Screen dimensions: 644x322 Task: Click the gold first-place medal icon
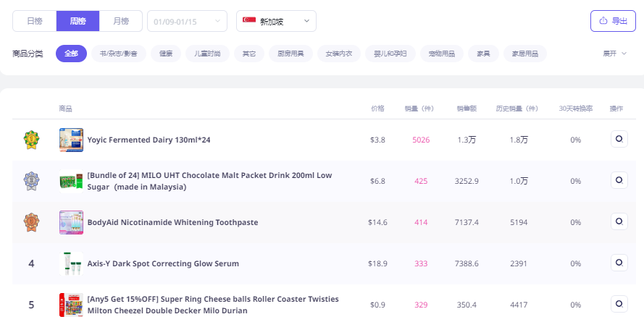pos(31,140)
